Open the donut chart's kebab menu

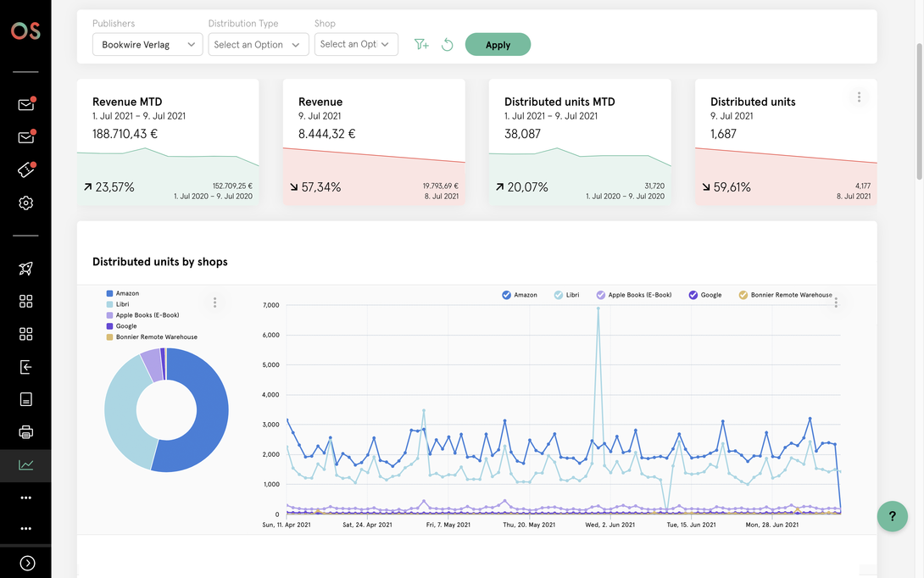215,303
